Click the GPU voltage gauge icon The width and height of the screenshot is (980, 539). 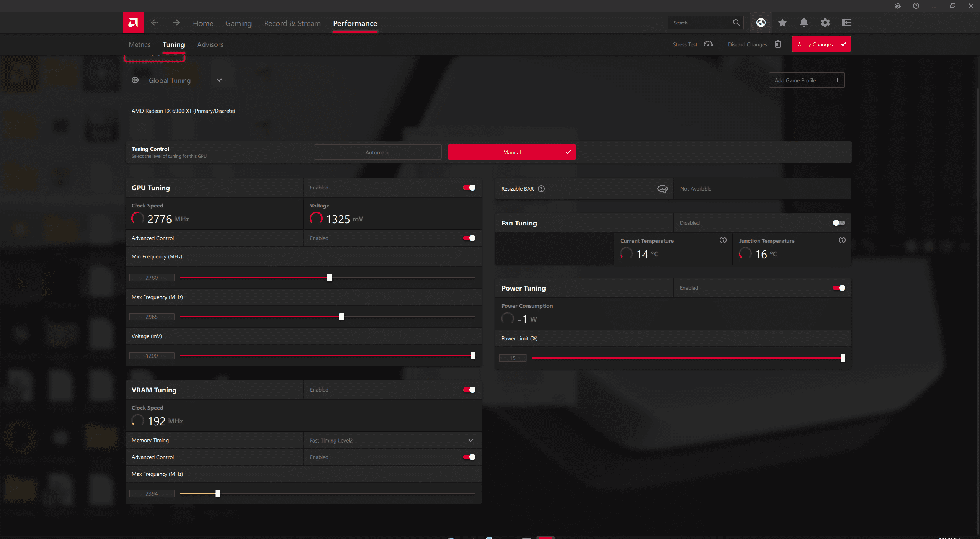click(x=316, y=219)
